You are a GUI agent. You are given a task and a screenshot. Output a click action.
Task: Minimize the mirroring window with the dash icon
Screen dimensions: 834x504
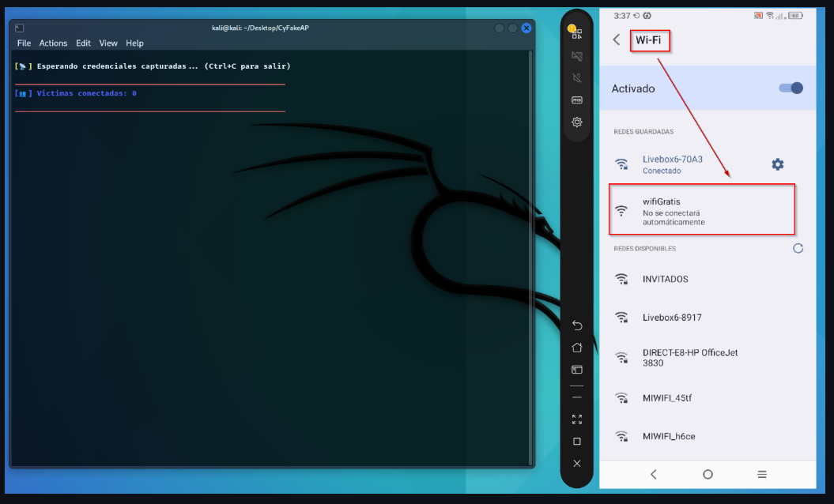(577, 397)
